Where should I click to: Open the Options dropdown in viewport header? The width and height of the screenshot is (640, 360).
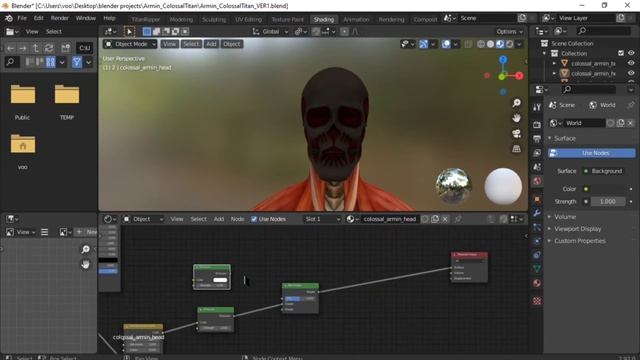coord(509,31)
